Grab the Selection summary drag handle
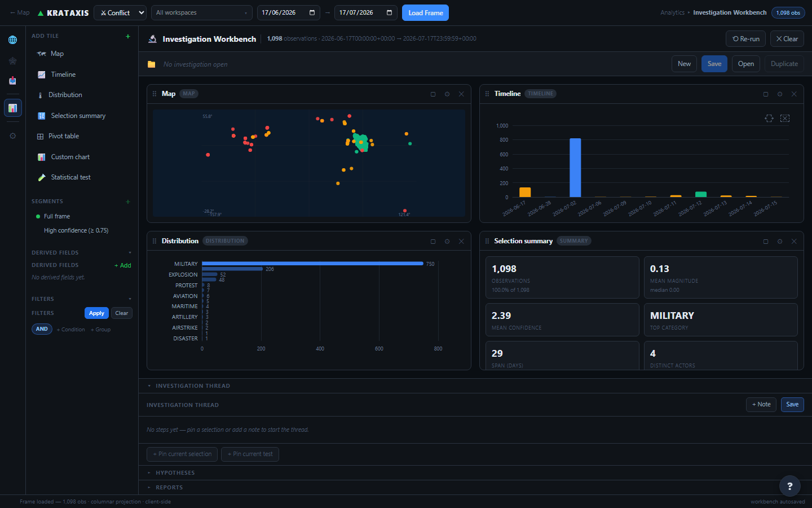 click(487, 241)
